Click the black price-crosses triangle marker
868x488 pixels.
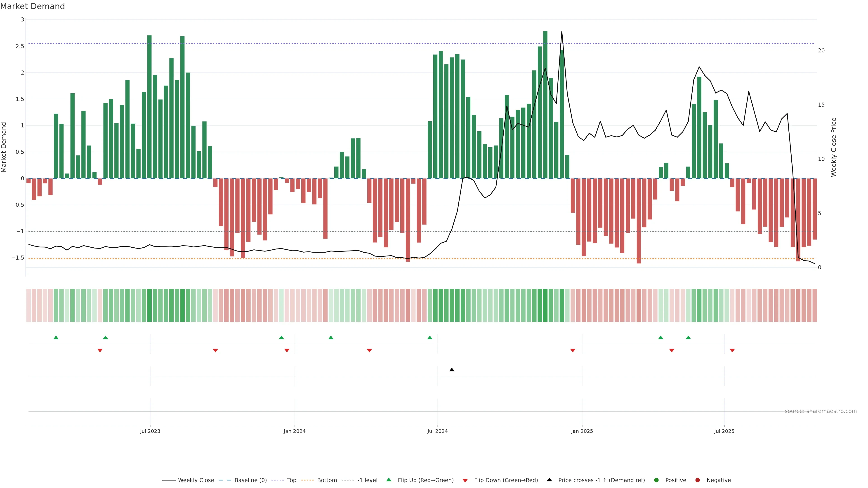[452, 370]
